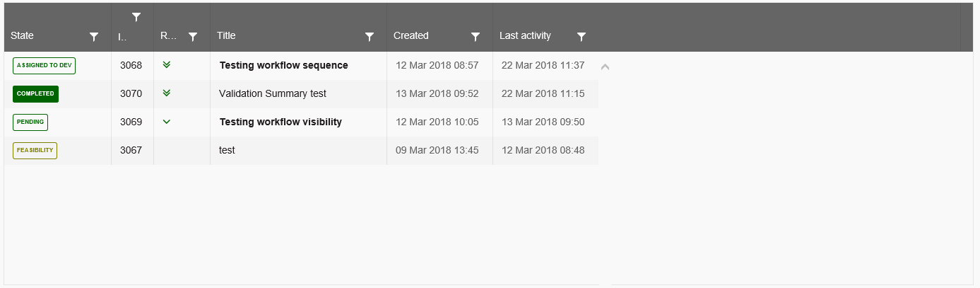
Task: Click the FEASIBILITY state badge
Action: pos(35,150)
